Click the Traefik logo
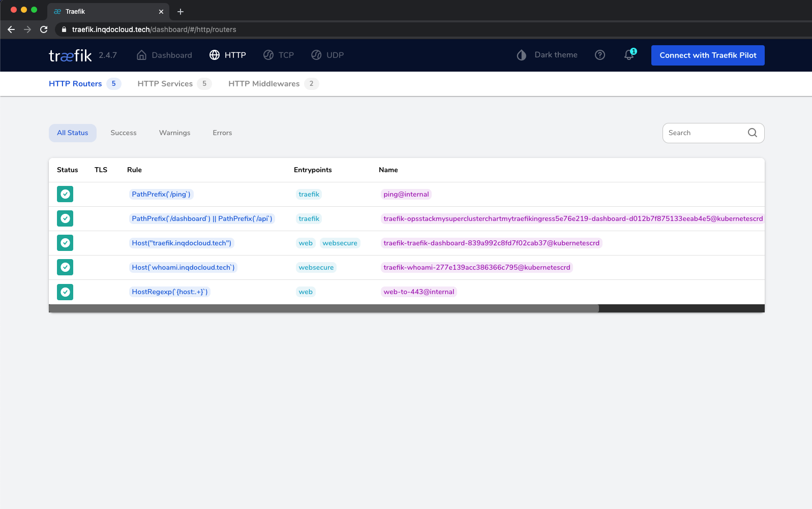This screenshot has width=812, height=509. click(70, 55)
